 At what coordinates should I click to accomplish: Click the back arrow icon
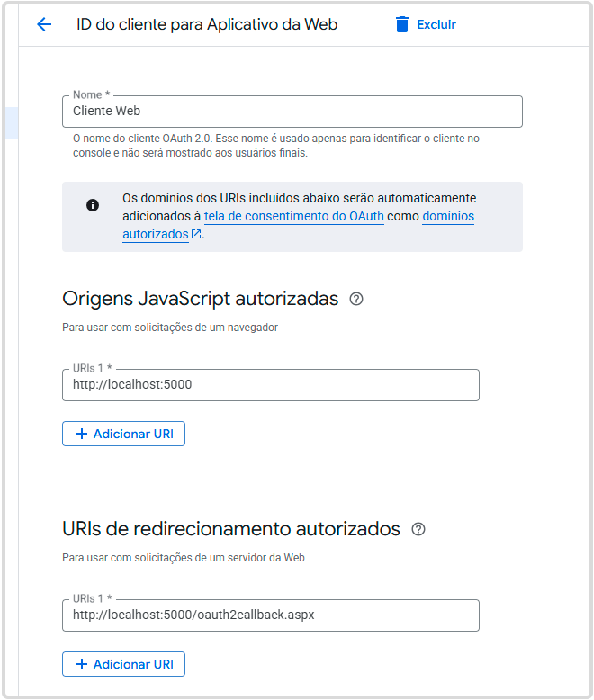pyautogui.click(x=44, y=24)
